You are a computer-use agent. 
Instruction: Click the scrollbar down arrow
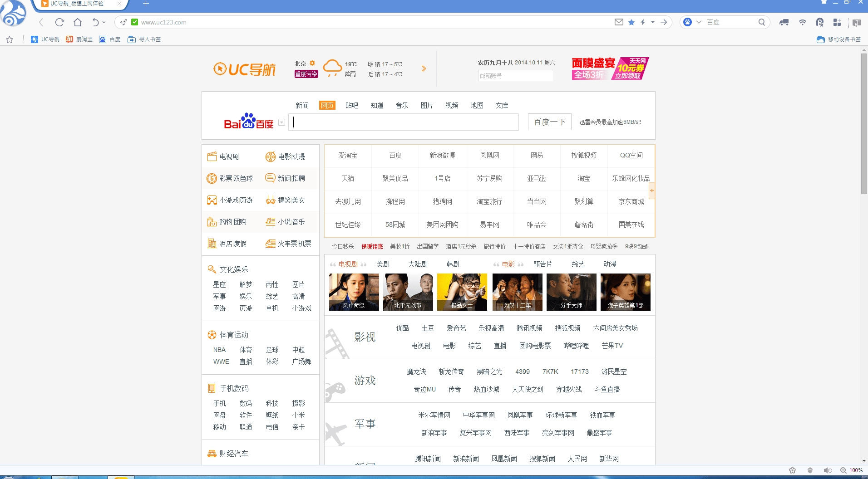tap(864, 461)
